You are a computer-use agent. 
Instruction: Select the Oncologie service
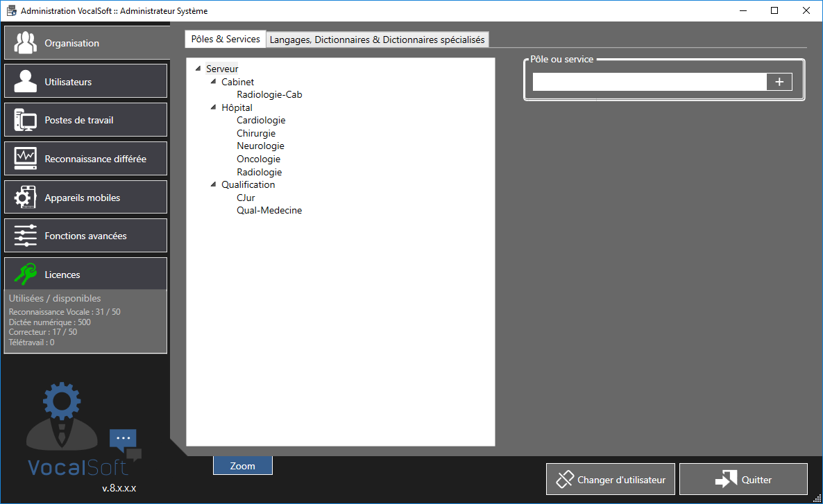pyautogui.click(x=258, y=159)
